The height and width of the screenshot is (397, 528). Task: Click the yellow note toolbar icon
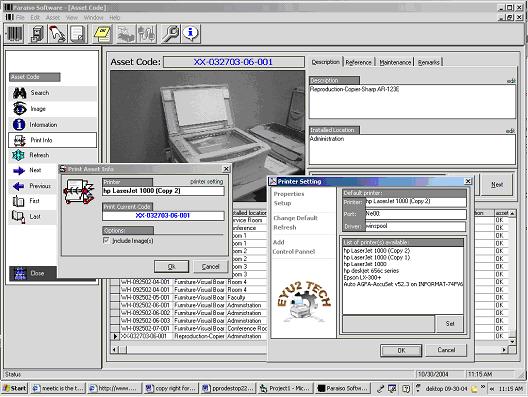tap(102, 33)
